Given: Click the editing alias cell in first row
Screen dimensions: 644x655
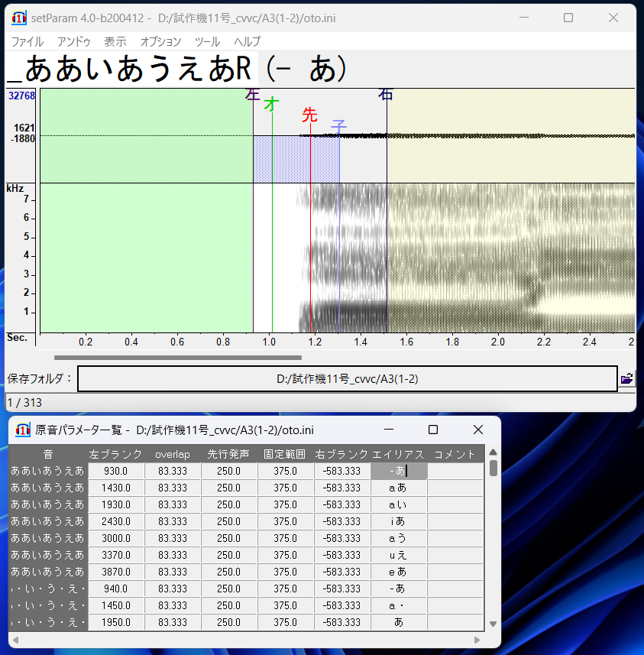Looking at the screenshot, I should (x=399, y=471).
